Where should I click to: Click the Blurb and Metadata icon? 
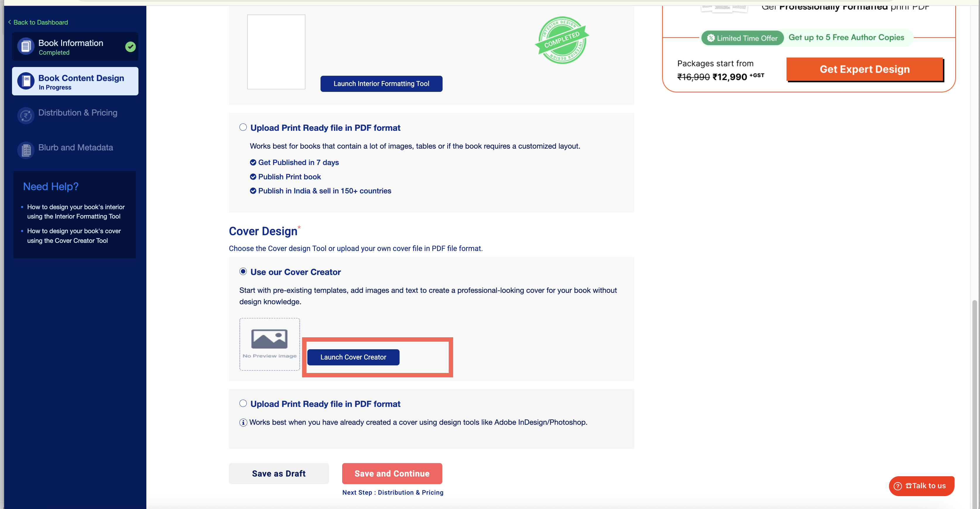(25, 150)
